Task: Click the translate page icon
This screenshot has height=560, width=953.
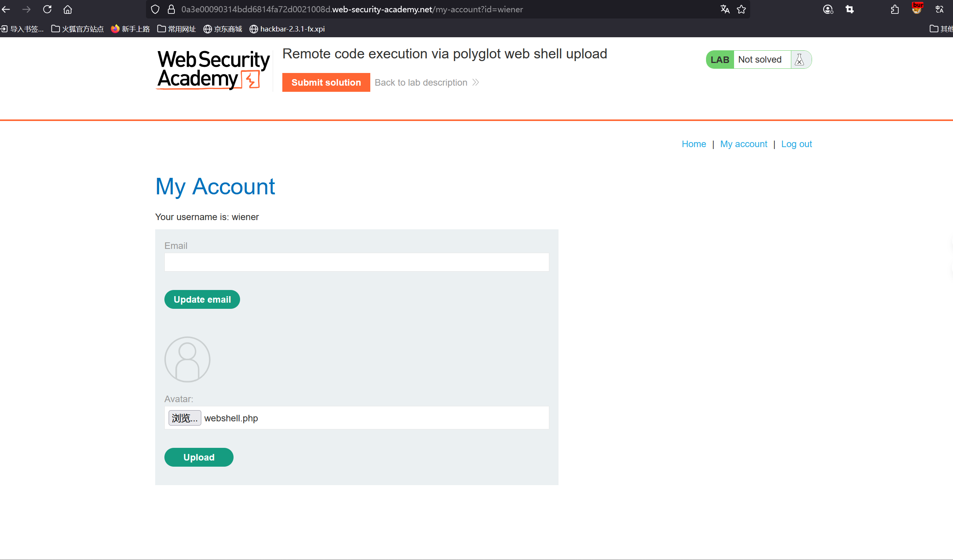Action: point(725,9)
